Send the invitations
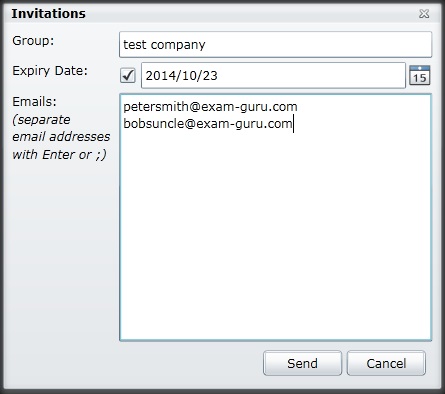445x394 pixels. coord(302,363)
